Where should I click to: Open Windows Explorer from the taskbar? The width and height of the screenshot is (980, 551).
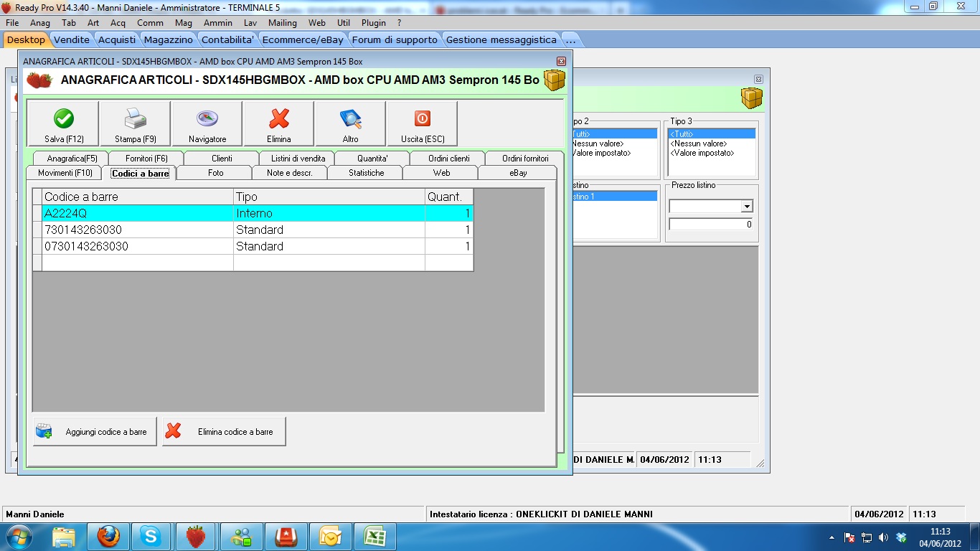[64, 537]
